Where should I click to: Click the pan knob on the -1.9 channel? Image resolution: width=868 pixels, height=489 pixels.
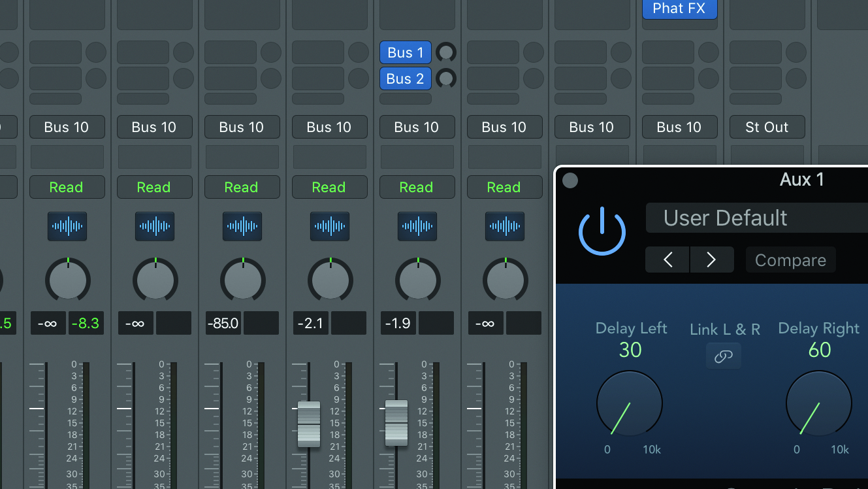click(418, 280)
